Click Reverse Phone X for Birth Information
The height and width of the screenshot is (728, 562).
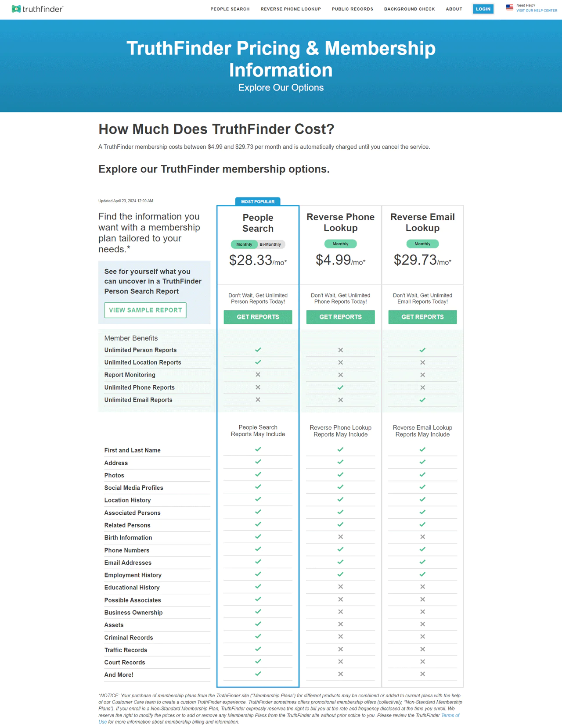coord(340,537)
